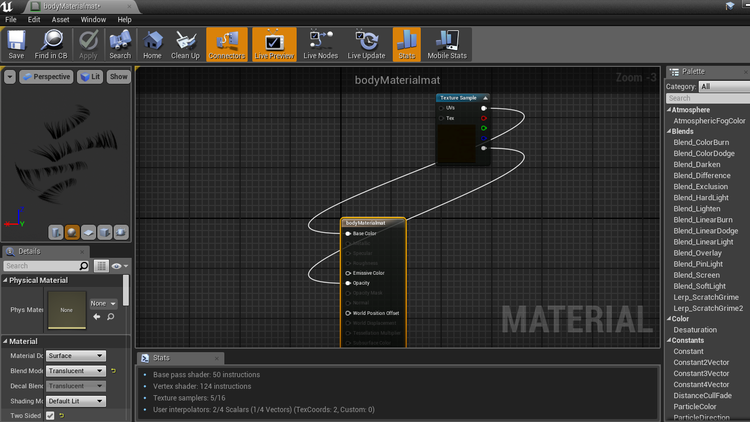
Task: Reset Two Sided to default arrow
Action: click(62, 415)
